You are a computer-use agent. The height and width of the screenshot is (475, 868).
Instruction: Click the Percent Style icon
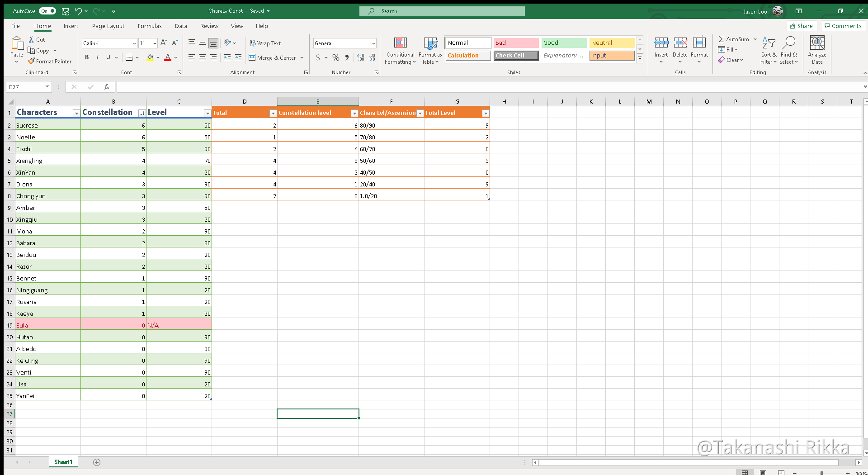click(335, 57)
